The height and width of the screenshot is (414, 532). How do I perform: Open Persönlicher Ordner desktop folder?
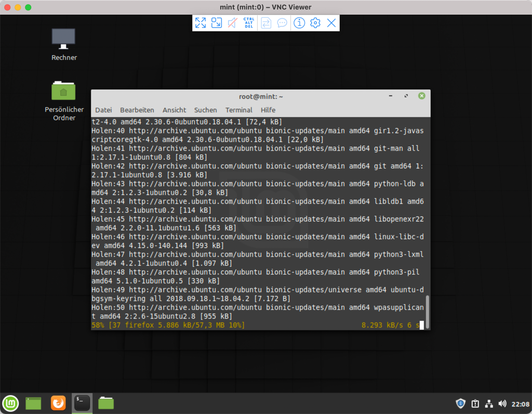click(64, 101)
